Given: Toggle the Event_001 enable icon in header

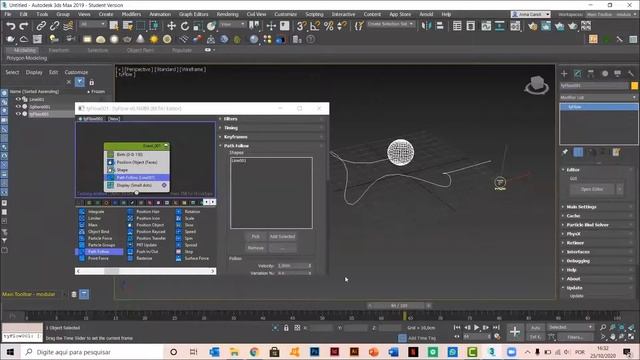Looking at the screenshot, I should pos(166,146).
